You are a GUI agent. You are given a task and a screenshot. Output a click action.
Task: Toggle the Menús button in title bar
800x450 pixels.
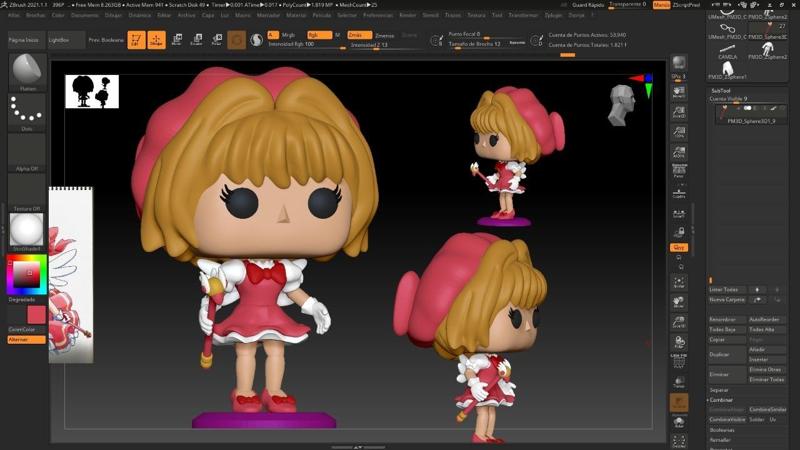point(661,5)
